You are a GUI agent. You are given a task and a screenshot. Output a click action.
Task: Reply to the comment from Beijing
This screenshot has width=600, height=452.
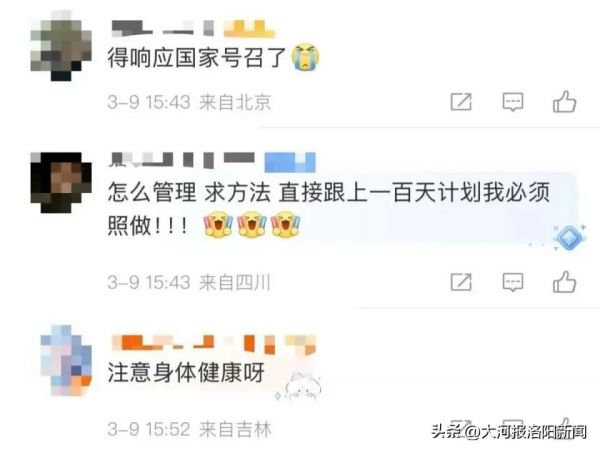point(512,102)
